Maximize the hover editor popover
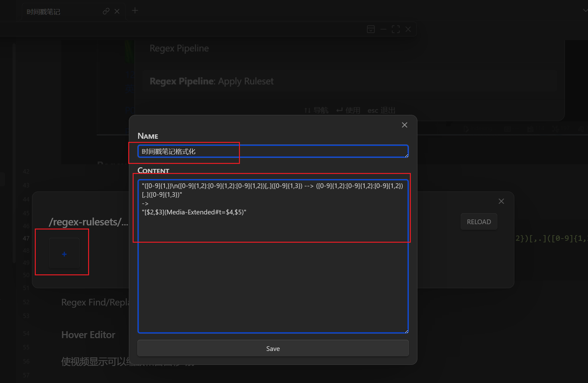The height and width of the screenshot is (383, 588). coord(396,29)
